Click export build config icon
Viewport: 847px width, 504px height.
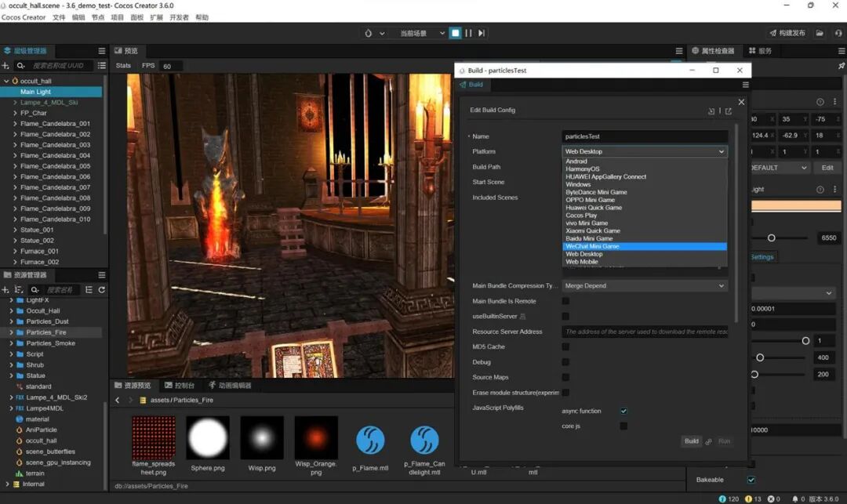(x=728, y=111)
